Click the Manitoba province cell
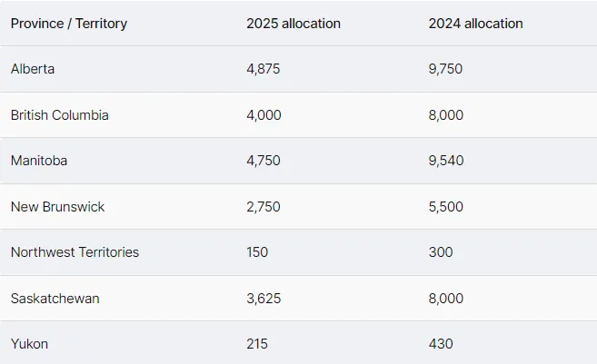 pos(39,161)
